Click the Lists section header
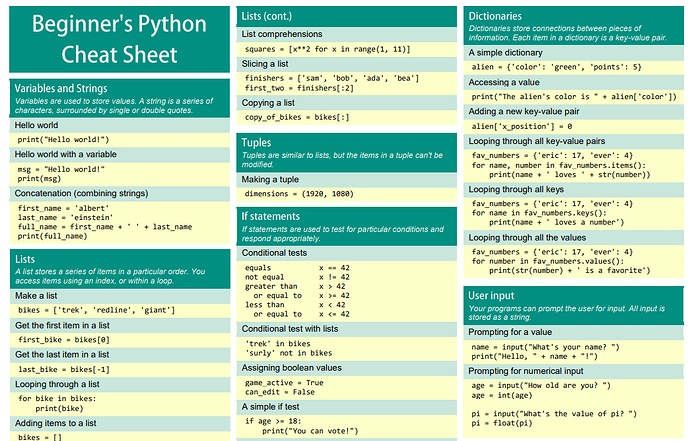This screenshot has height=441, width=690. point(25,259)
